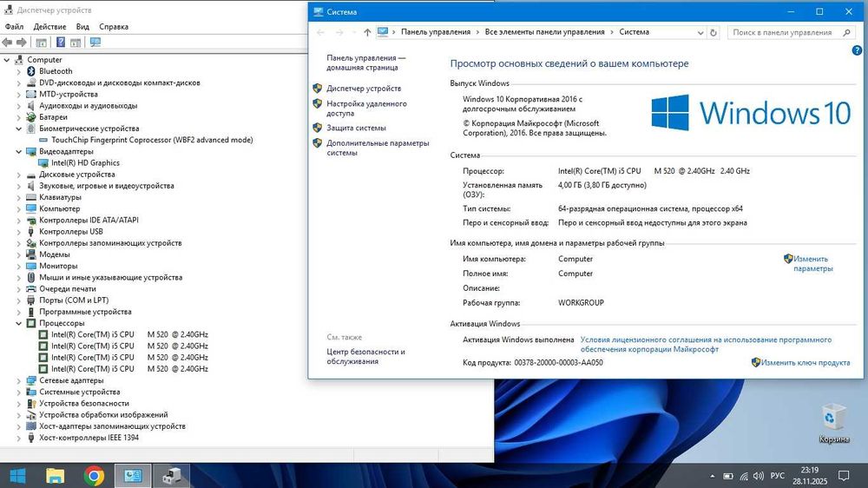868x488 pixels.
Task: Click Изменить параметры link
Action: pyautogui.click(x=812, y=264)
